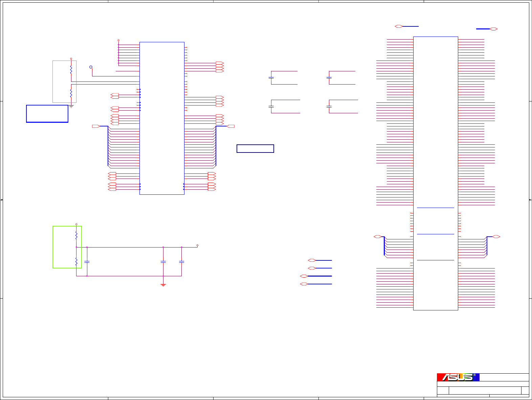
Task: Click the ASUS logo in title block
Action: (x=458, y=377)
